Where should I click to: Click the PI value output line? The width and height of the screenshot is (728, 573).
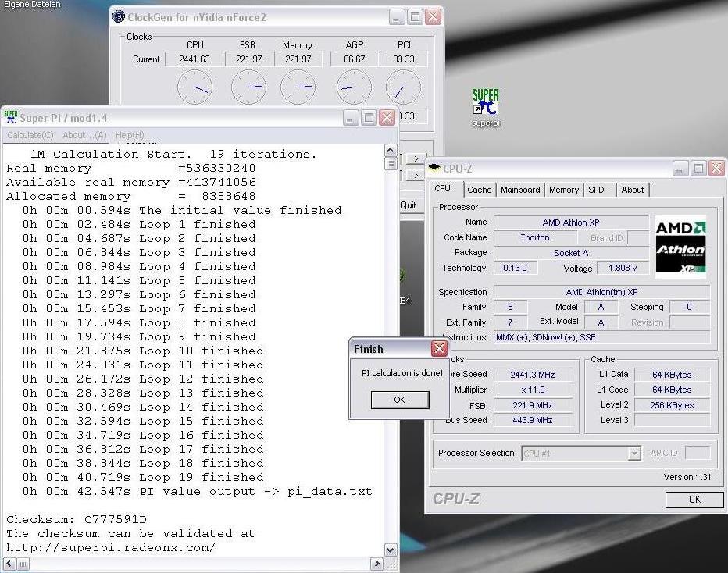(198, 491)
